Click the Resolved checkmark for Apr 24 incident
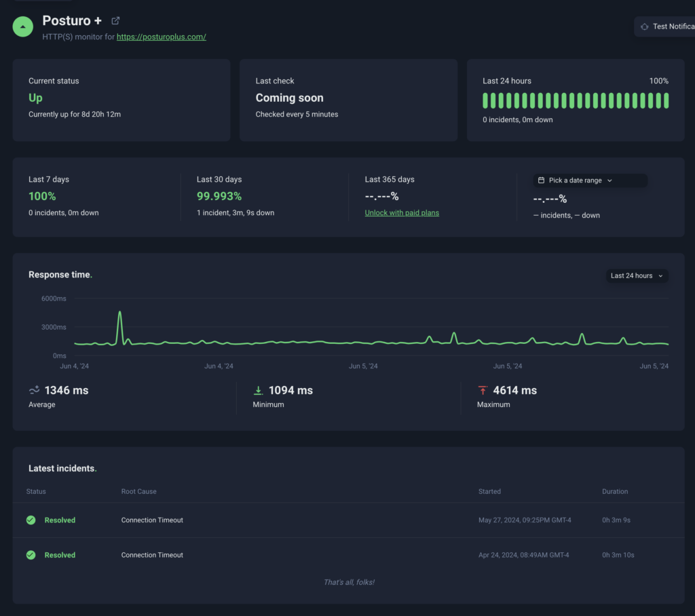 click(x=31, y=555)
